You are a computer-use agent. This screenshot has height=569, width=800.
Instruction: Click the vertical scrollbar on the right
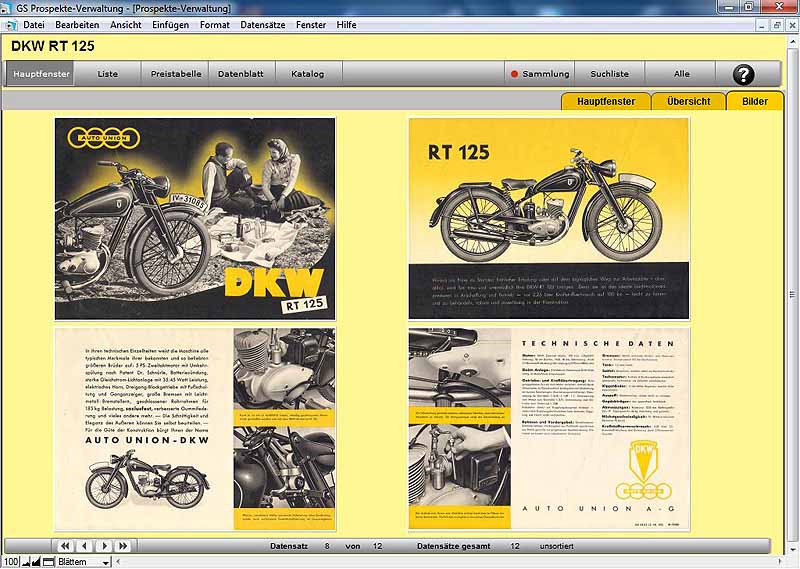tap(793, 294)
